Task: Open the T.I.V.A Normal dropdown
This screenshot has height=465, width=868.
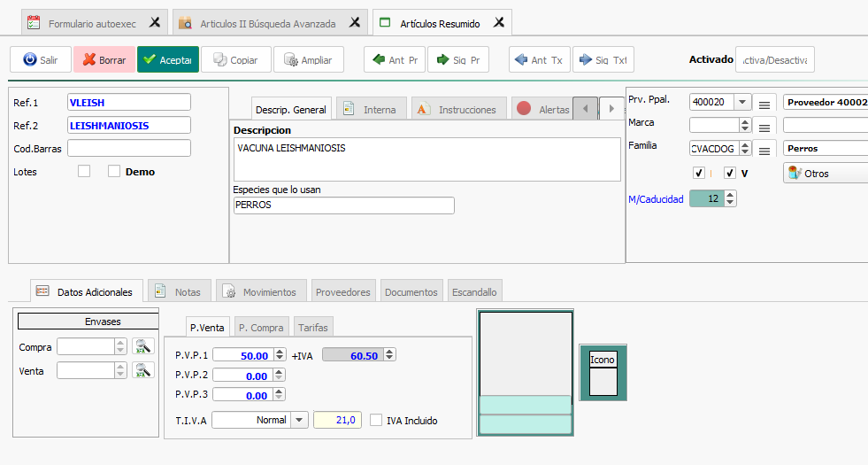Action: [x=299, y=420]
